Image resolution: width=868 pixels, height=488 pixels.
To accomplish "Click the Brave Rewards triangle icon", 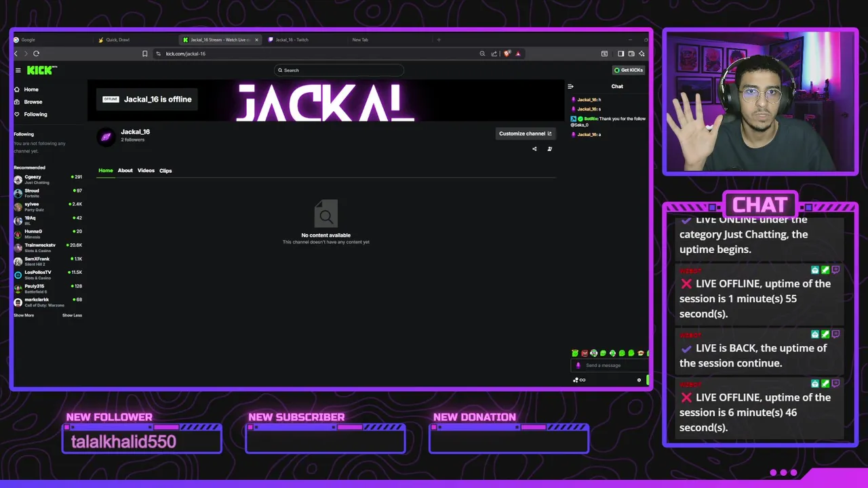I will coord(518,54).
